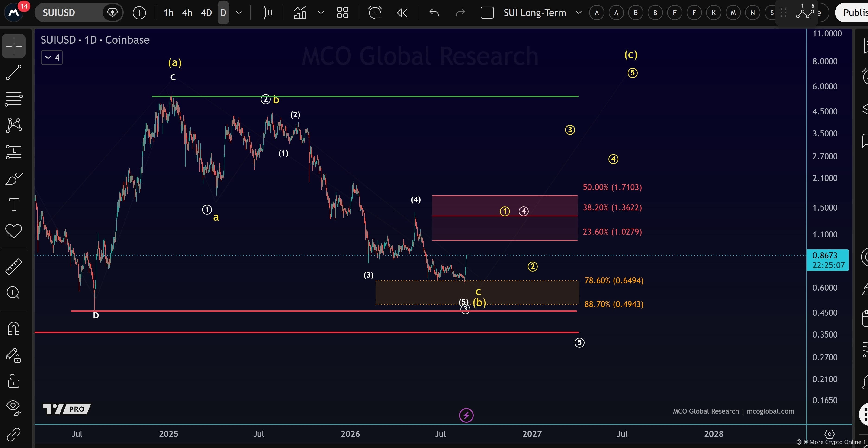Select the 23.60% (1.0279) Fibonacci label

[x=612, y=232]
